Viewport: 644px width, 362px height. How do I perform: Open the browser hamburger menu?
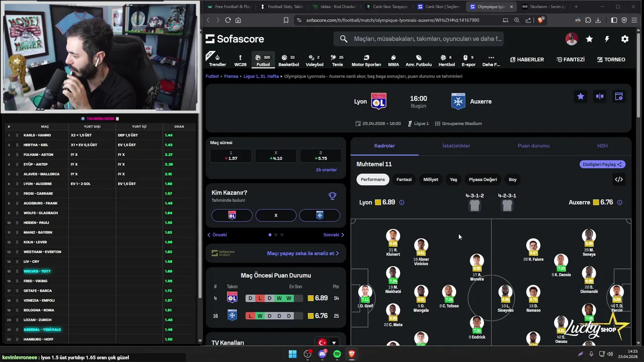(635, 20)
